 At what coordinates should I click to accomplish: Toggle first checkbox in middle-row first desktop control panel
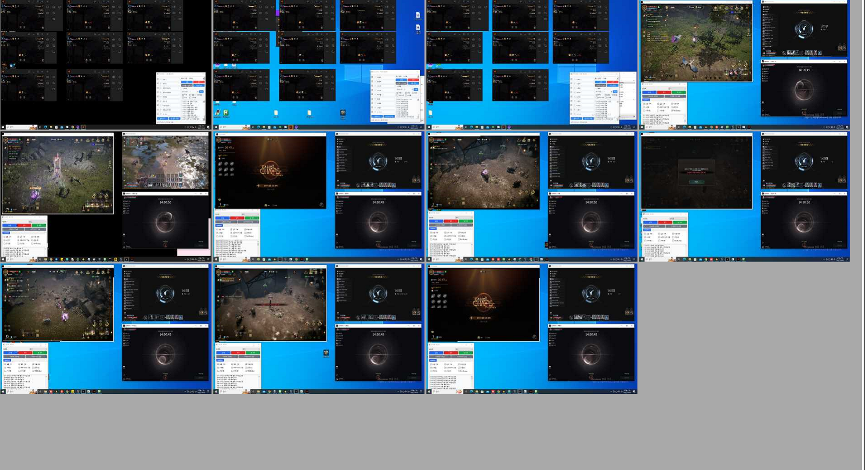point(5,237)
